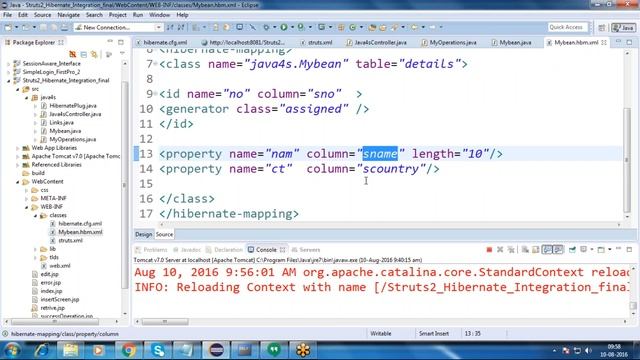640x360 pixels.
Task: Select the Java perspective button
Action: [623, 28]
